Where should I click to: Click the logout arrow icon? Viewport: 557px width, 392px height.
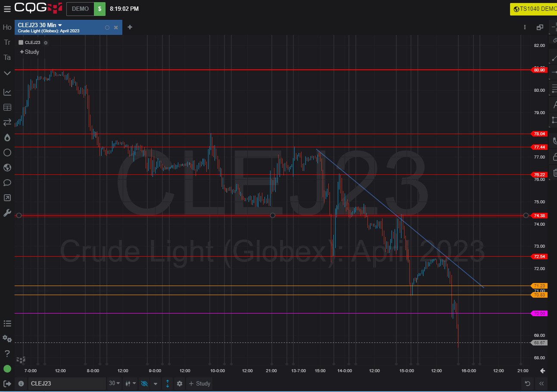[7, 383]
